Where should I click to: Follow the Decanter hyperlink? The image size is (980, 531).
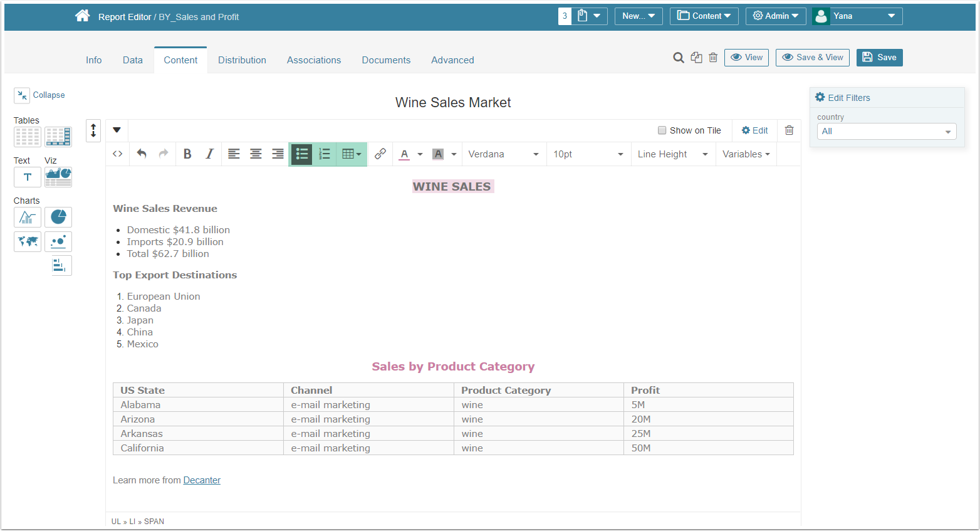click(x=202, y=480)
